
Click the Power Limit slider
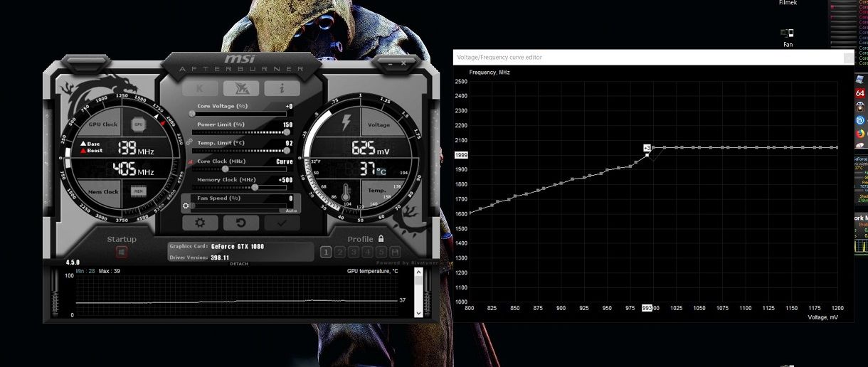click(x=240, y=132)
